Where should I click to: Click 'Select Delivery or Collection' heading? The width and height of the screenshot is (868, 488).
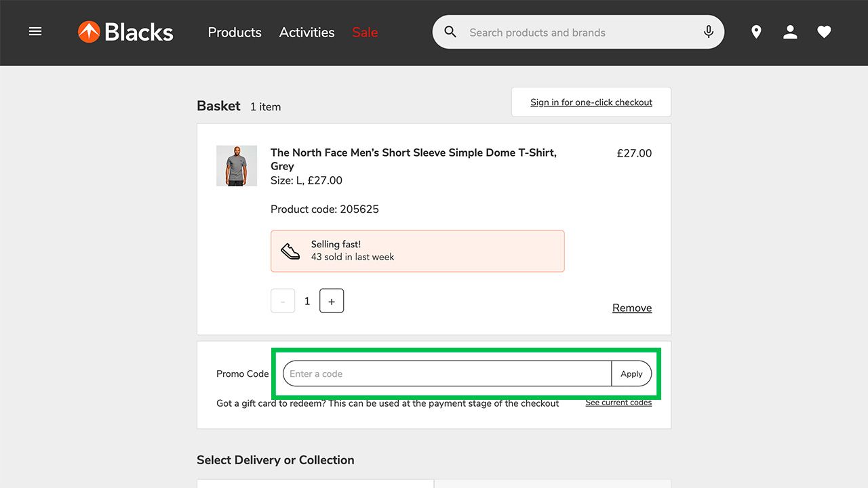[275, 460]
